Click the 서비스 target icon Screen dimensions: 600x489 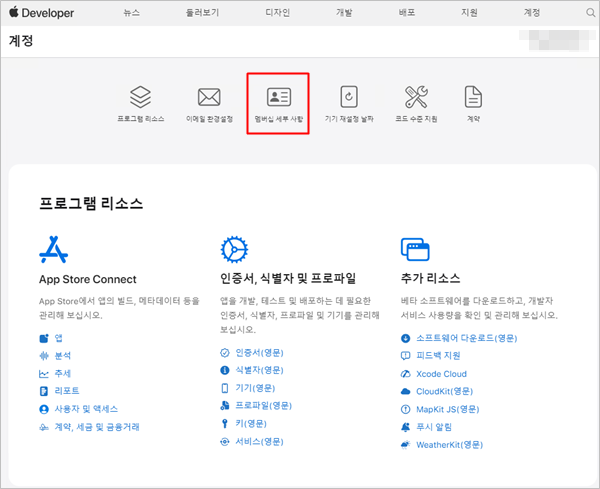[225, 442]
